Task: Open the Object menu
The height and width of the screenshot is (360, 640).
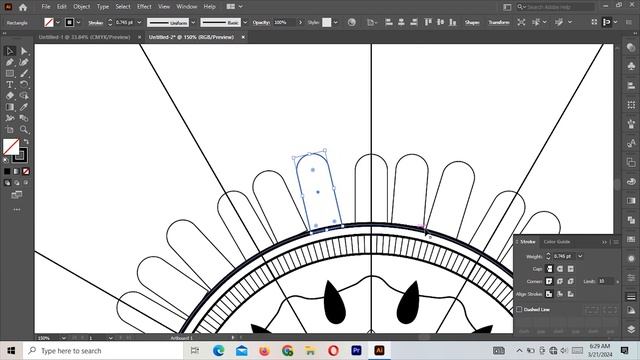Action: click(x=82, y=7)
